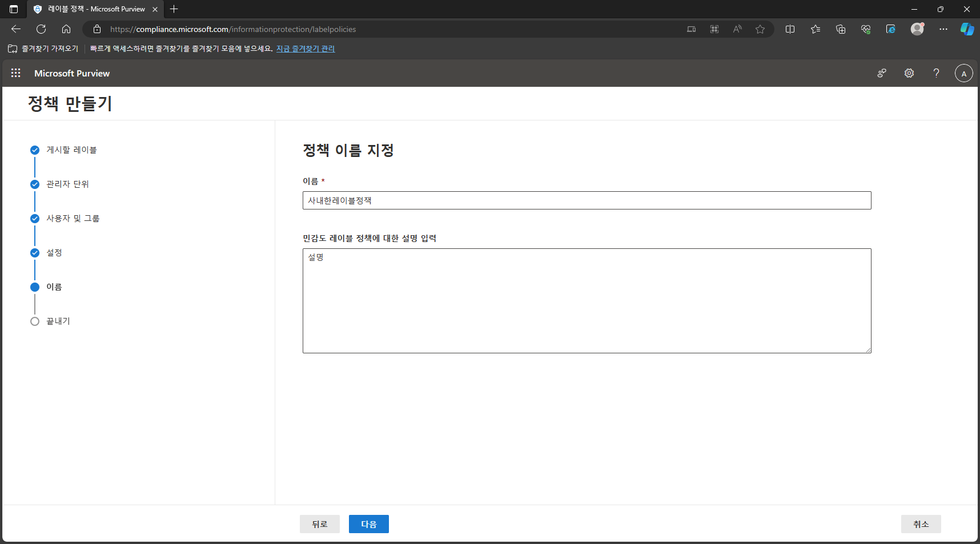The image size is (980, 544).
Task: Open the browser settings and more menu
Action: pos(943,29)
